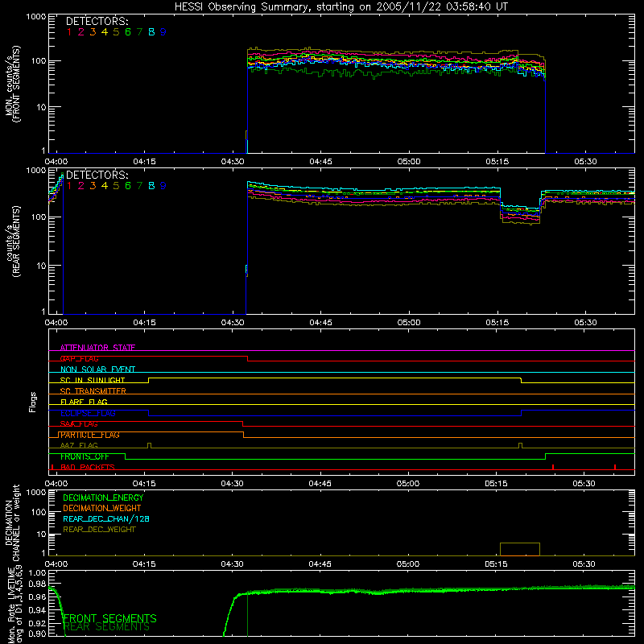Click the 'DECIMATION_ENERGY' legend entry
The height and width of the screenshot is (644, 644).
(103, 497)
